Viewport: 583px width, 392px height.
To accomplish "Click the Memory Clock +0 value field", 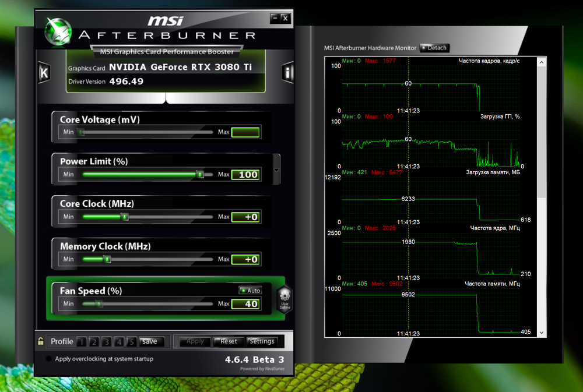I will [x=245, y=259].
